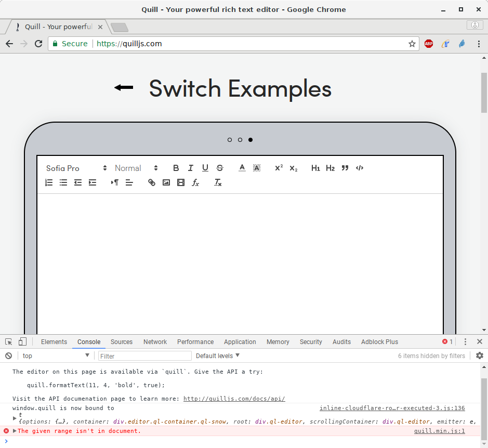This screenshot has width=488, height=448.
Task: Open console settings gear
Action: click(480, 355)
